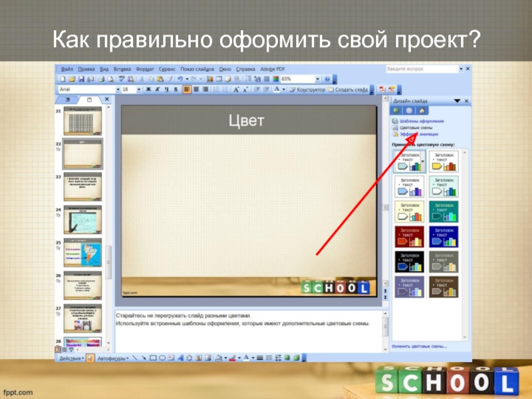Click the Bold formatting icon
Viewport: 532px width, 399px height.
pos(148,88)
